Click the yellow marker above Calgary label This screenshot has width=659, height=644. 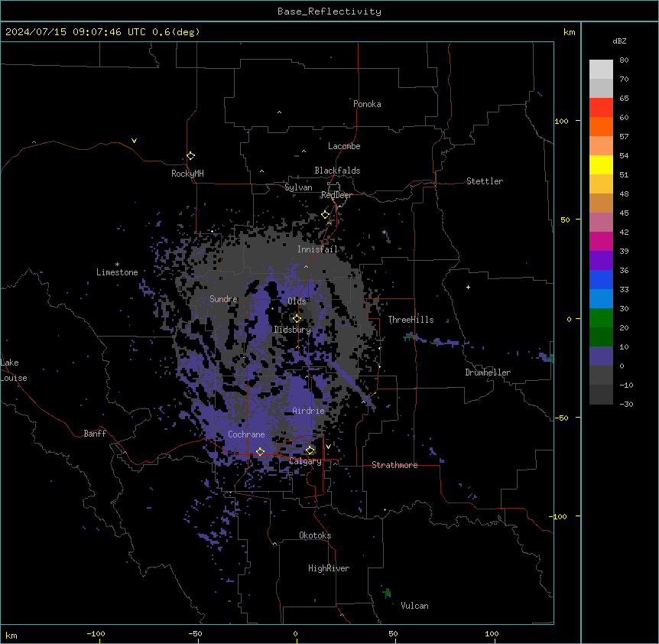(x=310, y=450)
